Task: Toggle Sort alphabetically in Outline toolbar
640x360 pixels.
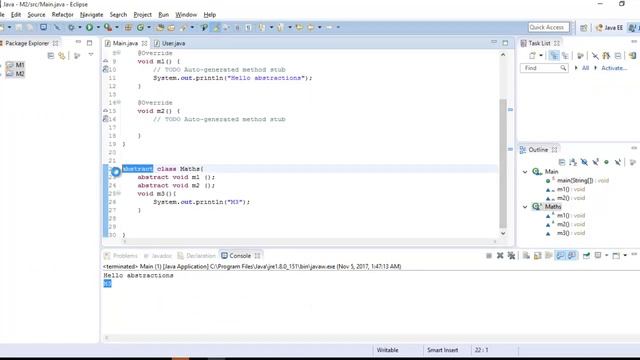Action: coord(573,162)
